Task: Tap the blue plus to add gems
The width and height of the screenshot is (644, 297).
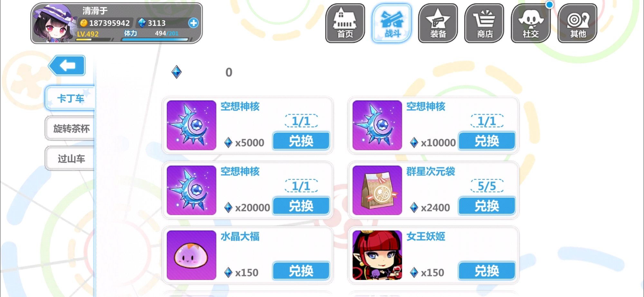Action: (x=194, y=23)
